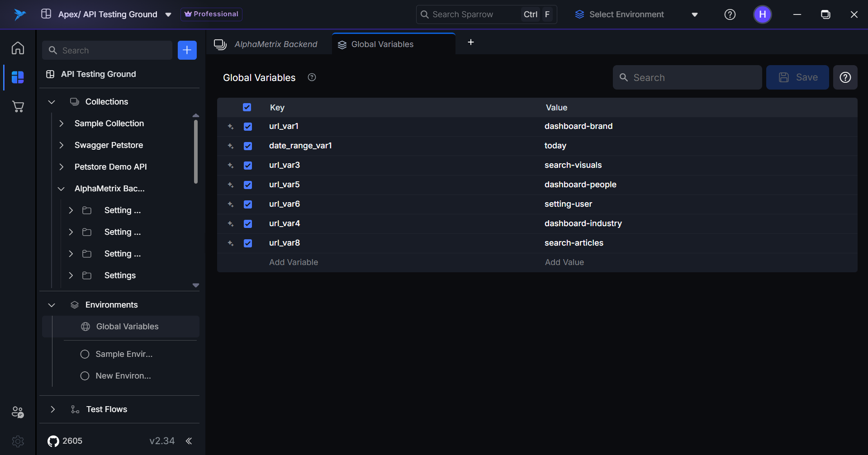Expand the Test Flows section
This screenshot has height=455, width=868.
coord(53,409)
